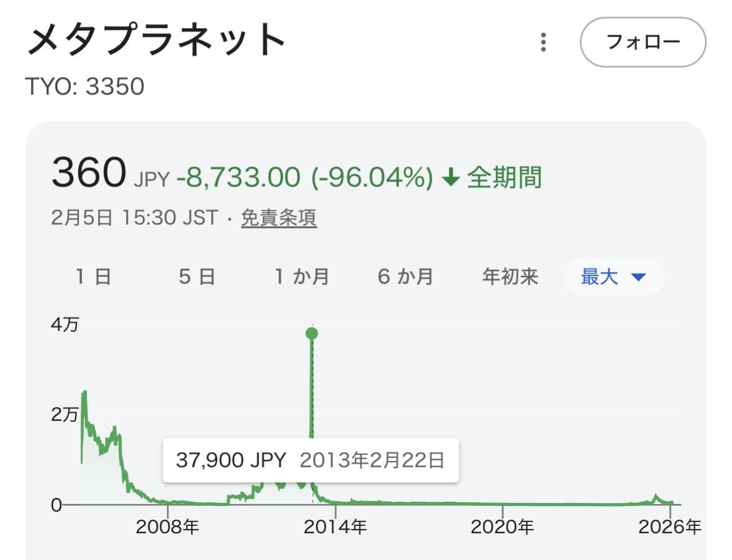Click the green peak data point marker
Image resolution: width=732 pixels, height=560 pixels.
click(312, 334)
